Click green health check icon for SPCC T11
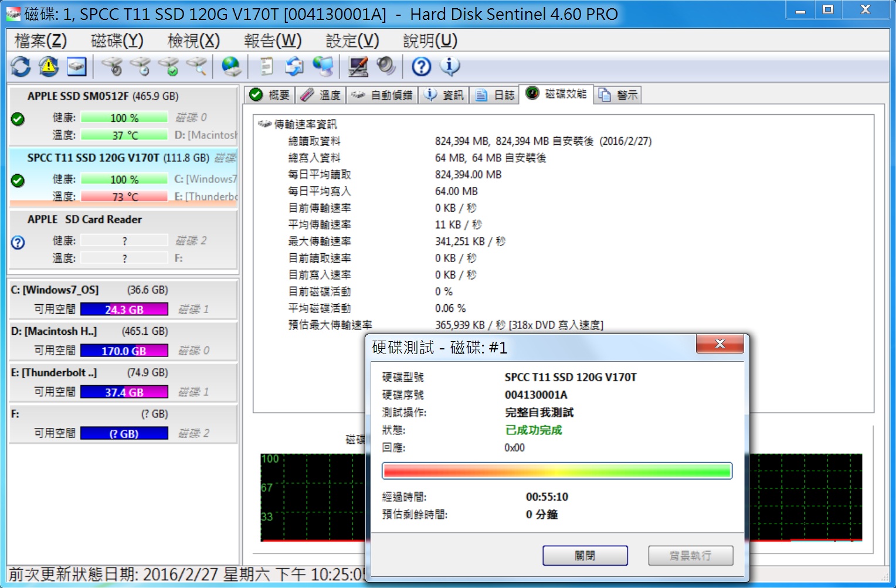The height and width of the screenshot is (588, 896). tap(18, 181)
